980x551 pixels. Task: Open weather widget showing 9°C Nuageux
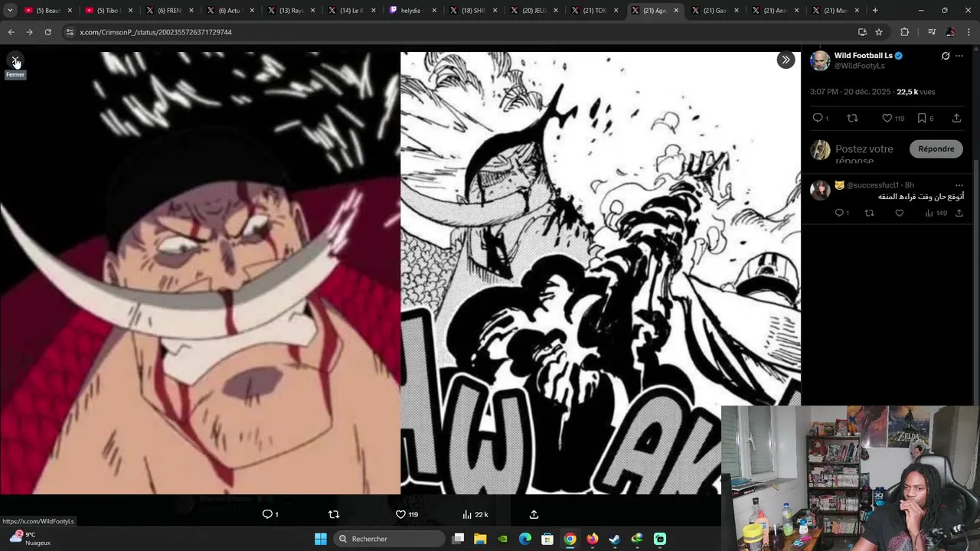(x=29, y=539)
